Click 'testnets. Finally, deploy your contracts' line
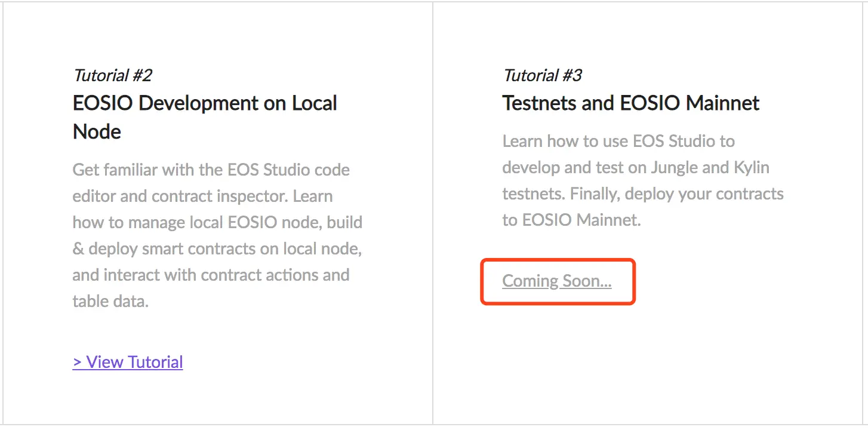Viewport: 868px width, 430px height. [x=642, y=193]
